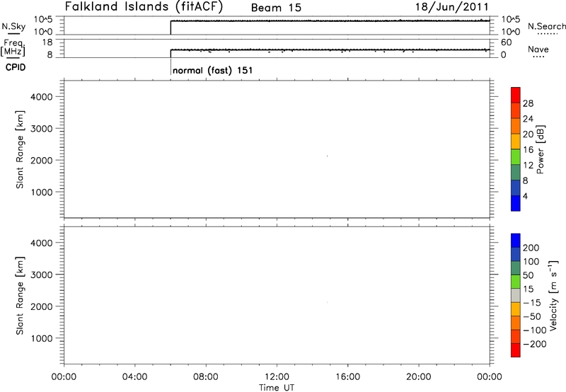Click the teal Power segment between 8 and 12
This screenshot has width=566, height=392.
point(516,173)
